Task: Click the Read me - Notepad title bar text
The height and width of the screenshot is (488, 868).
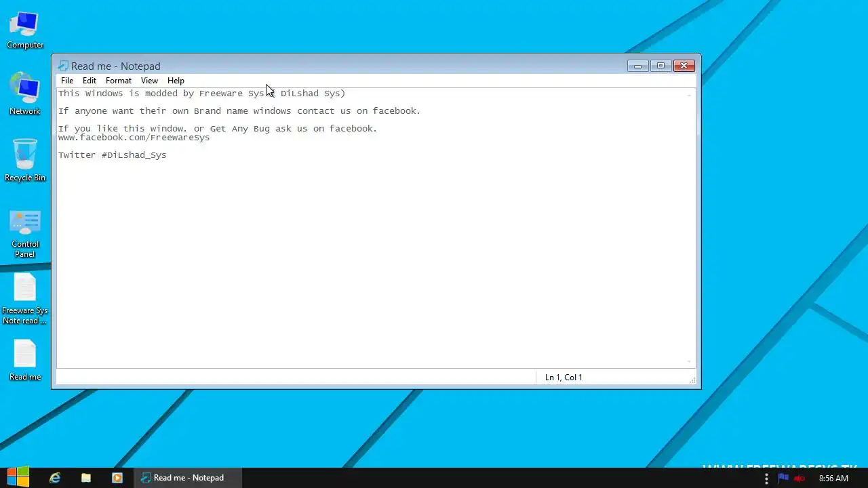Action: point(116,66)
